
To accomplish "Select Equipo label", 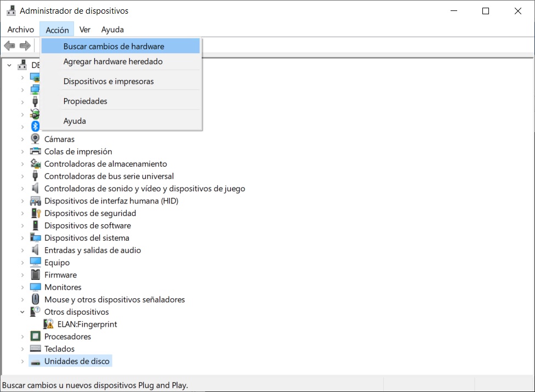I will click(57, 263).
